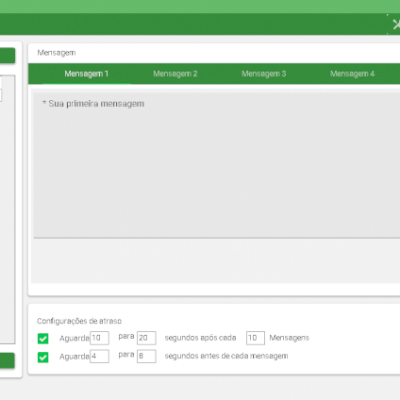
Task: Select the Mensagem 3 tab
Action: pos(264,74)
